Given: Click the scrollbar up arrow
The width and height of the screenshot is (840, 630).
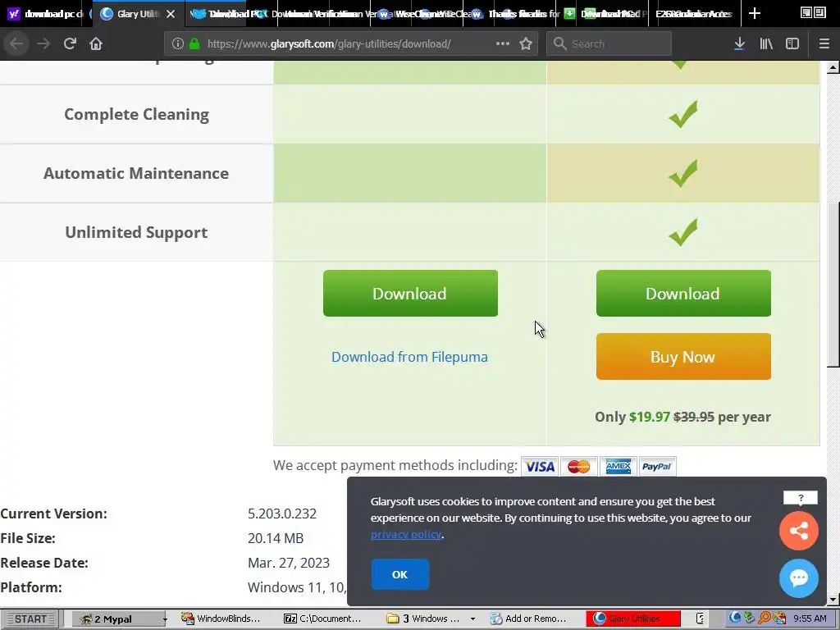Looking at the screenshot, I should pyautogui.click(x=833, y=67).
